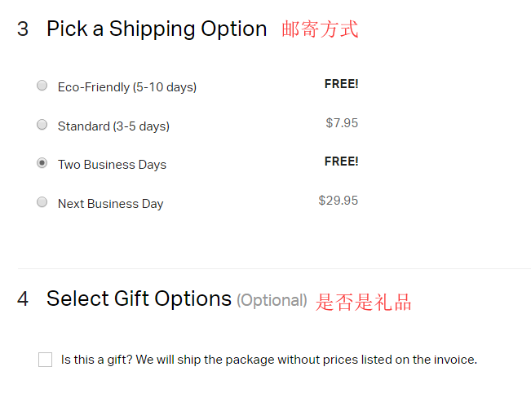Click the gift invoice description text
531x420 pixels.
(x=269, y=360)
